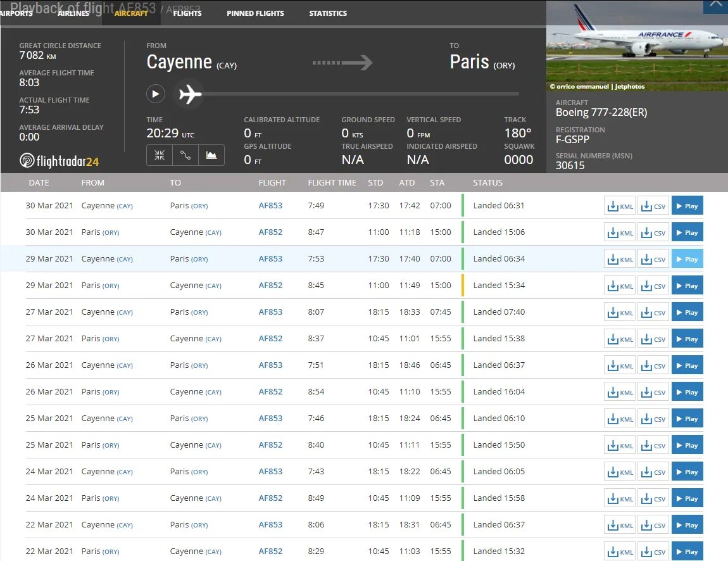Open AF853 link in the 27 Mar row
Screen dimensions: 728x561
coord(270,312)
